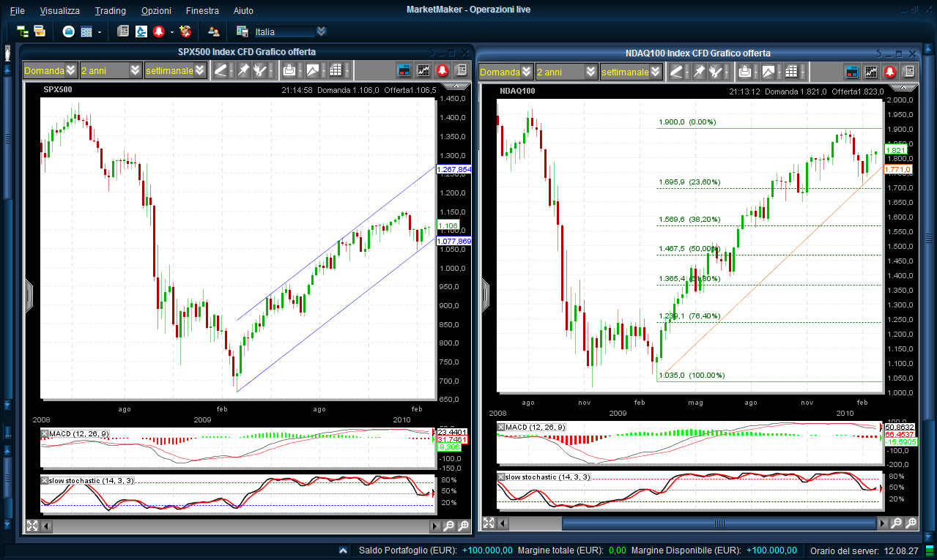The width and height of the screenshot is (937, 560).
Task: Open the drawing line tool in SPX500 chart
Action: [x=221, y=70]
